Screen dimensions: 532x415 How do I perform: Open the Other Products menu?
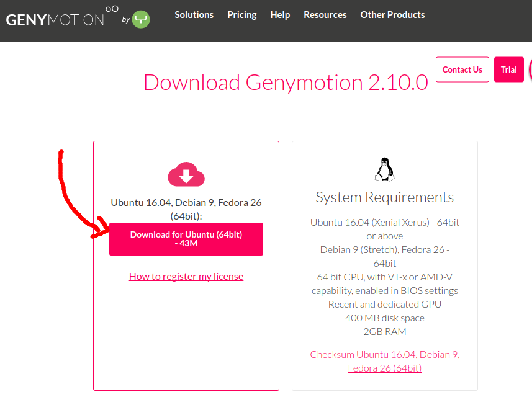392,15
